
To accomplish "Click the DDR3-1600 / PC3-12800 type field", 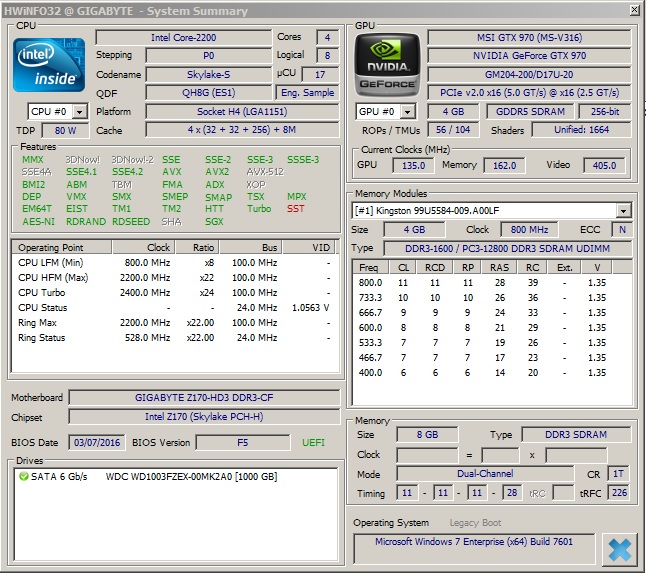I will (508, 248).
